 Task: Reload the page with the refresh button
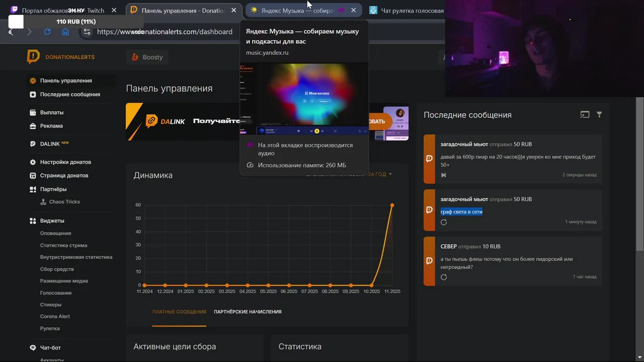(x=47, y=32)
